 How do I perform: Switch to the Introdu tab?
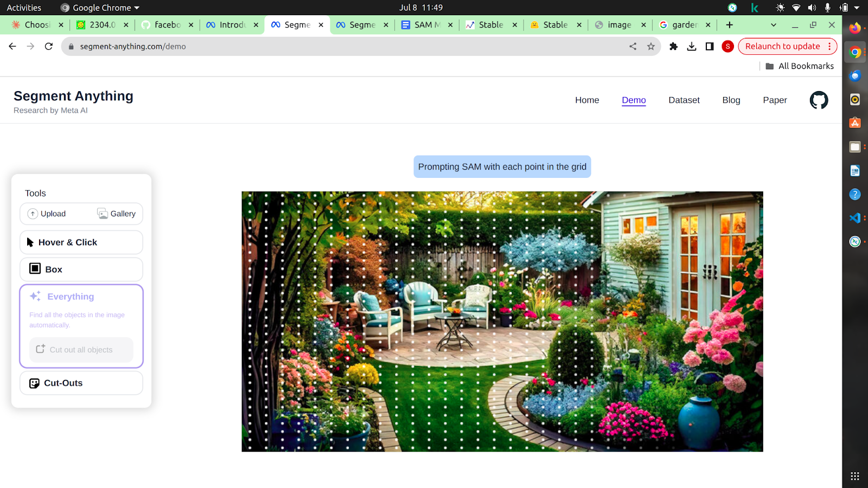[x=232, y=25]
